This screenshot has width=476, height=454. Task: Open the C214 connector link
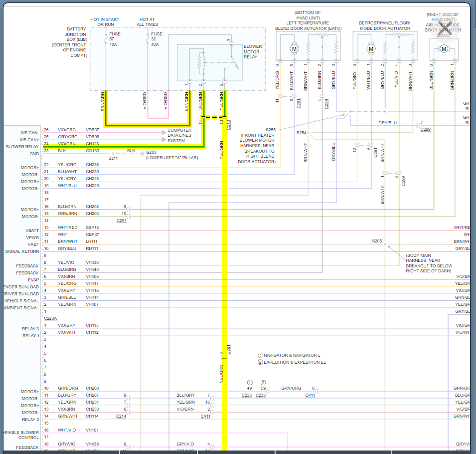121,416
